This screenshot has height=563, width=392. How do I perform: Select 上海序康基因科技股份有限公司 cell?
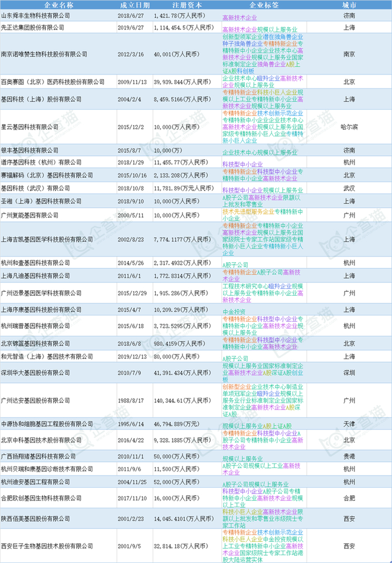point(41,309)
